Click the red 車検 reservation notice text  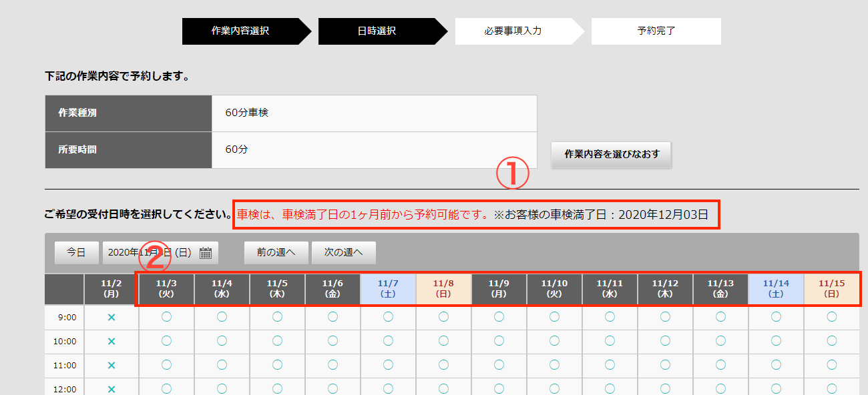(x=364, y=215)
